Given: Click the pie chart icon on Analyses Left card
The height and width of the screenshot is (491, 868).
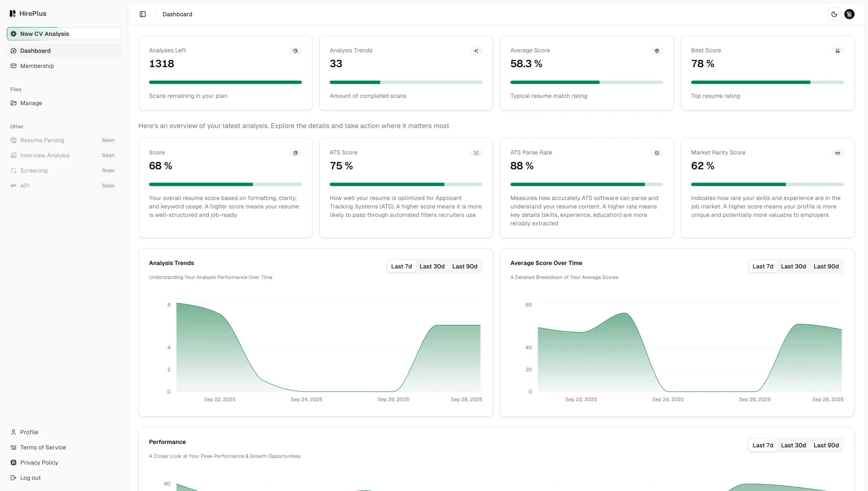Looking at the screenshot, I should click(x=296, y=51).
